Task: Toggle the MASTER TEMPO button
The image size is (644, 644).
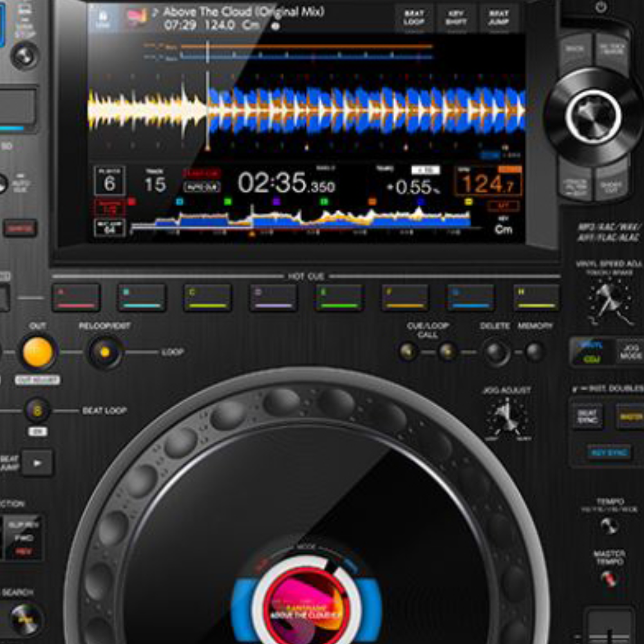Action: click(609, 579)
